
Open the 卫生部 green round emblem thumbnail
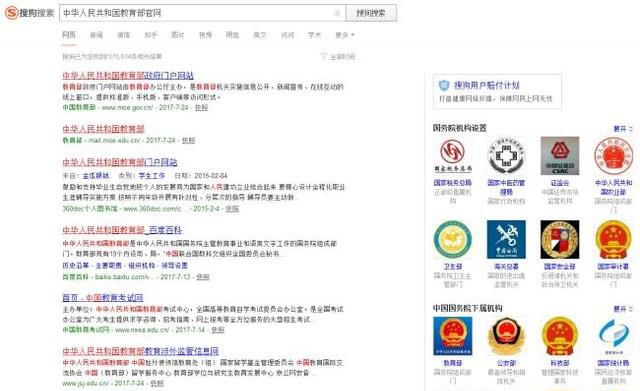(453, 240)
